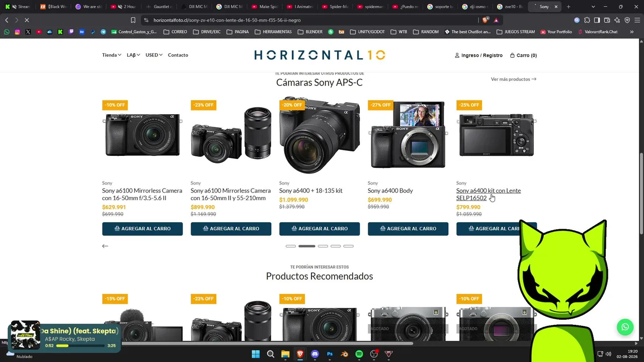
Task: Open Spotify from the taskbar
Action: (x=359, y=354)
